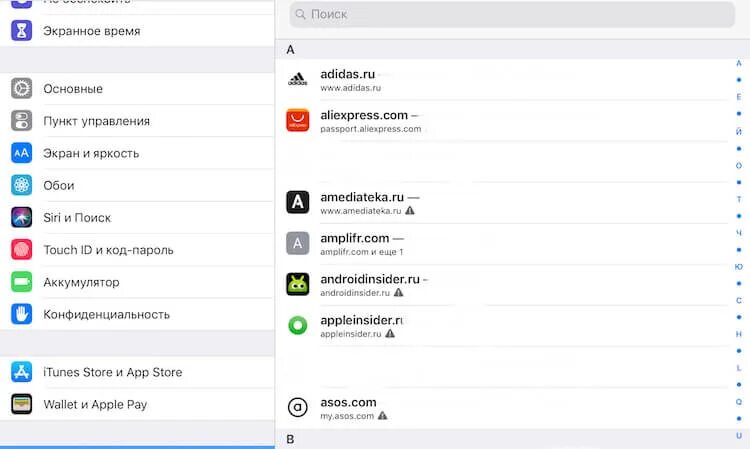
Task: Open Обои settings
Action: click(137, 185)
